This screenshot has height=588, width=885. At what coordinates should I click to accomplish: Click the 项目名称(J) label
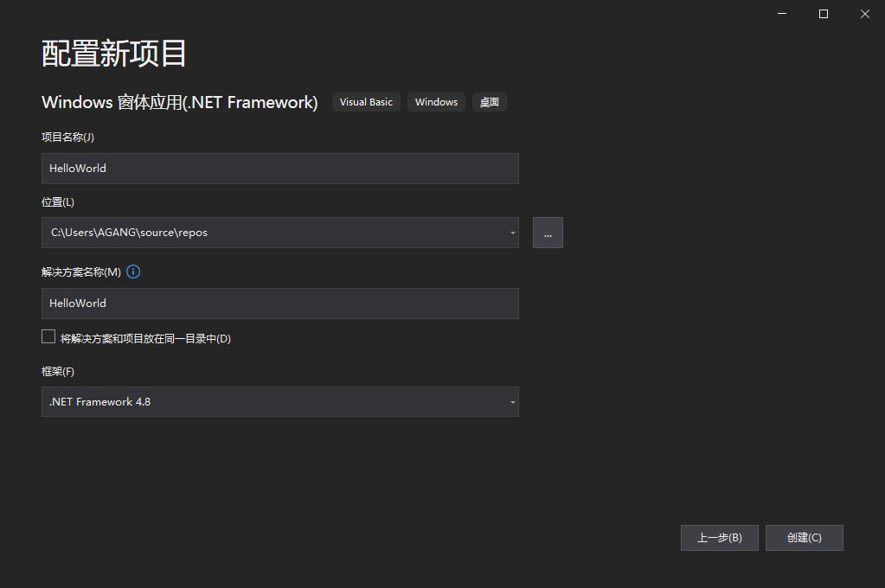coord(67,137)
